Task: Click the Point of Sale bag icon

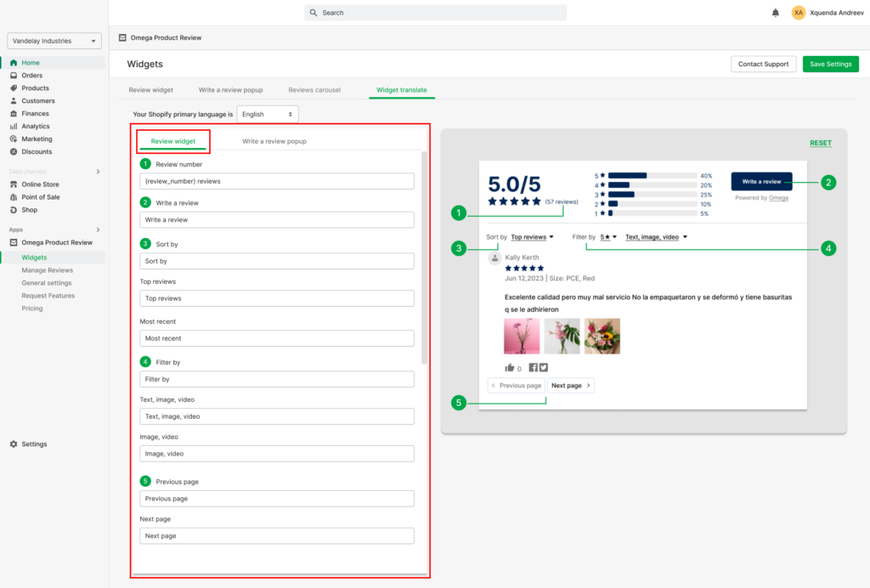Action: coord(14,197)
